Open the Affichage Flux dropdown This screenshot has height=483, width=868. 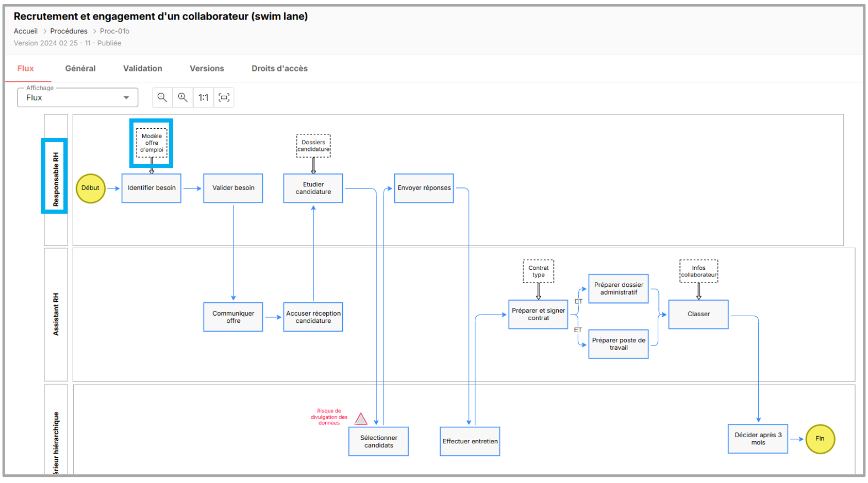[77, 98]
